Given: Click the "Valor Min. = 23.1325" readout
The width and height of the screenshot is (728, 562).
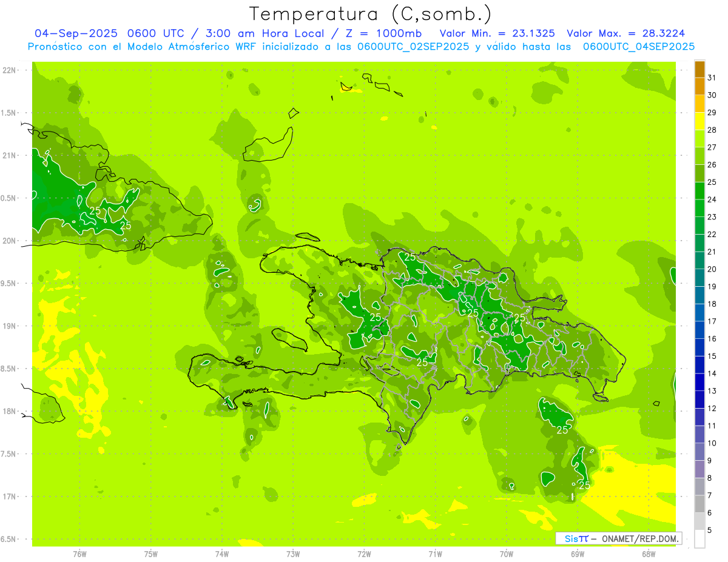Looking at the screenshot, I should tap(497, 33).
